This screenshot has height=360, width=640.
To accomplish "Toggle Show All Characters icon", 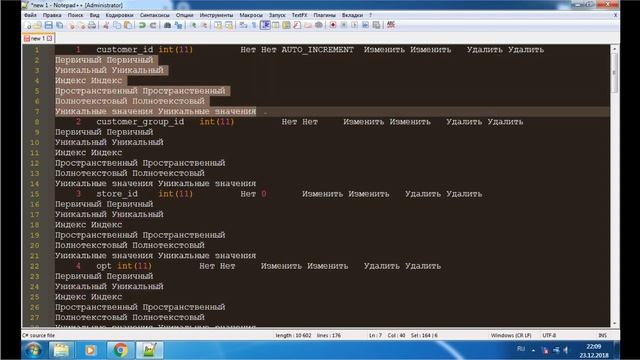I will [x=254, y=25].
